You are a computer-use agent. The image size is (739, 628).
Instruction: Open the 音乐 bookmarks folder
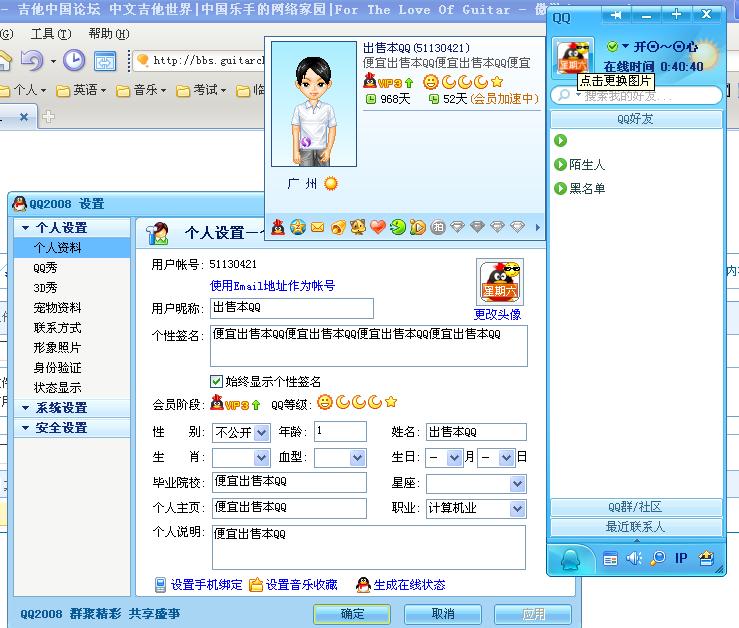[x=141, y=90]
